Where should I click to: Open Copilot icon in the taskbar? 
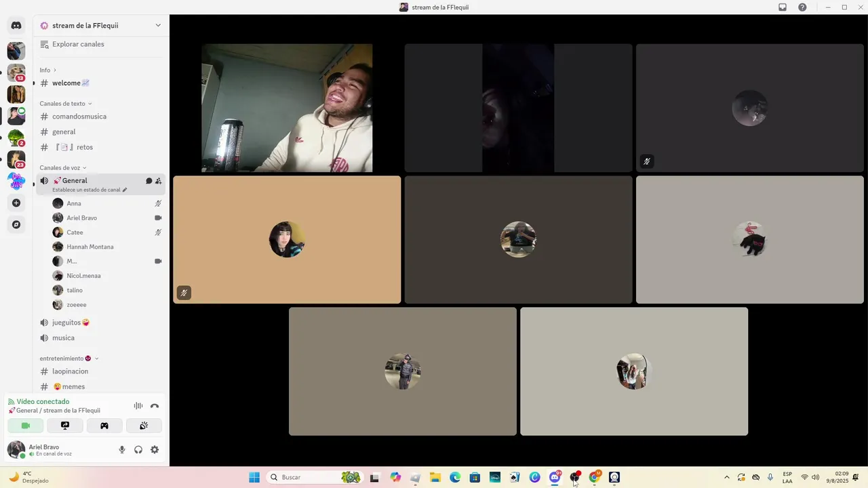(395, 477)
